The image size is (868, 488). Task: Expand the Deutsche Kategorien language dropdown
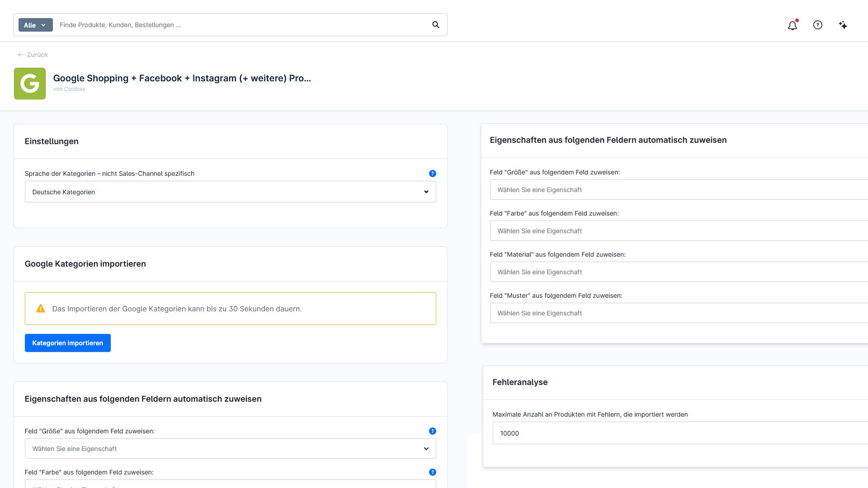(x=231, y=192)
